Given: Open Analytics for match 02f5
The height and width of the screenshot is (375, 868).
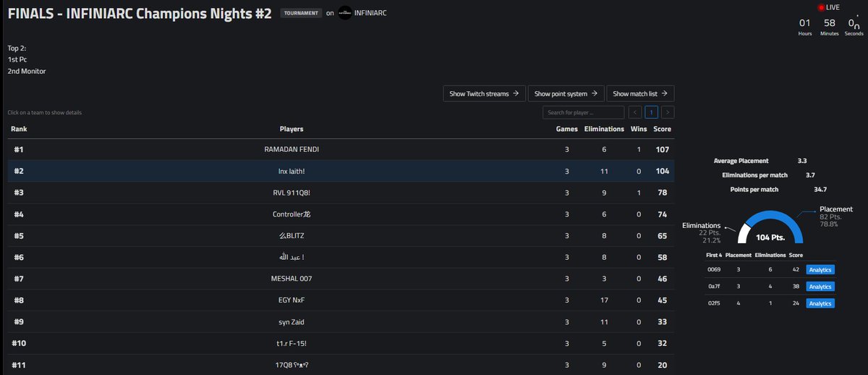Looking at the screenshot, I should point(820,303).
